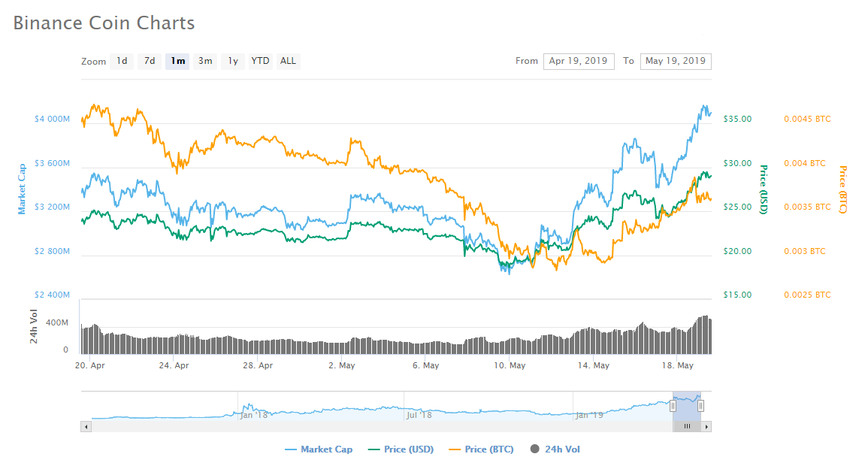Show the ALL-time chart range
The height and width of the screenshot is (460, 868).
tap(288, 61)
